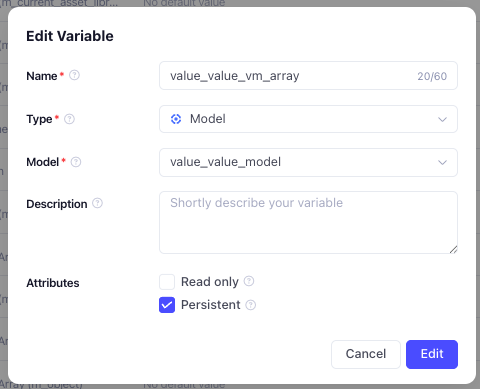This screenshot has height=389, width=480.
Task: Focus the Name field containing value_value_vm_array
Action: pyautogui.click(x=308, y=76)
